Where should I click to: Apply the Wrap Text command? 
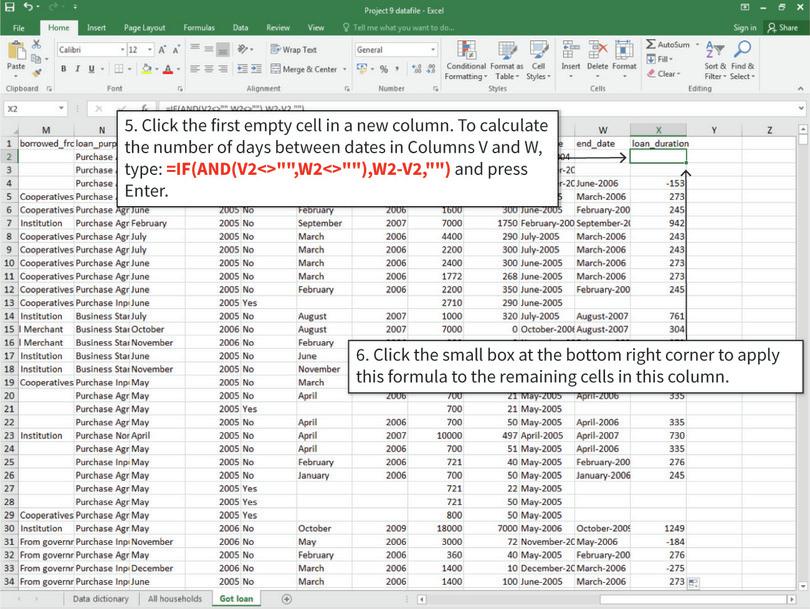(x=300, y=48)
